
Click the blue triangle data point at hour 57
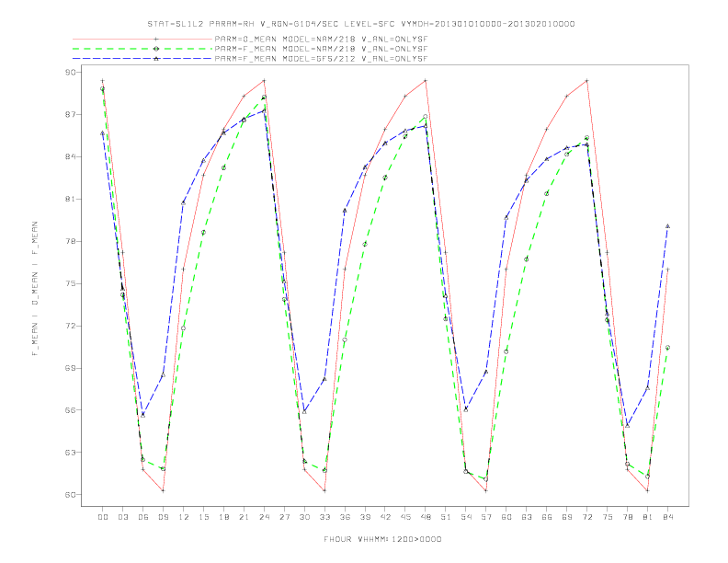click(x=486, y=372)
